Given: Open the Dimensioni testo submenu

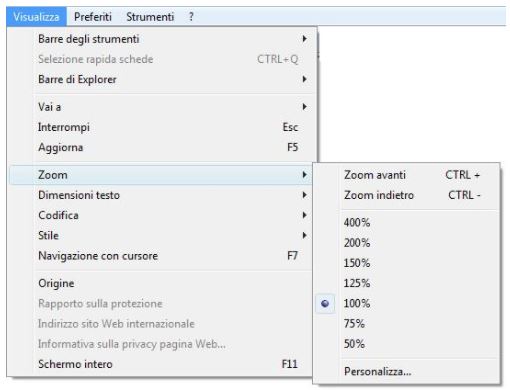Looking at the screenshot, I should click(161, 195).
